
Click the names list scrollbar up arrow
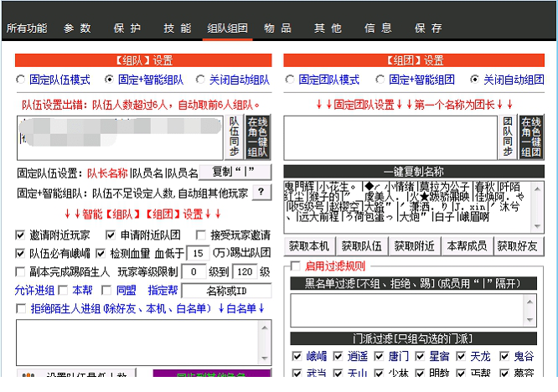coord(537,188)
